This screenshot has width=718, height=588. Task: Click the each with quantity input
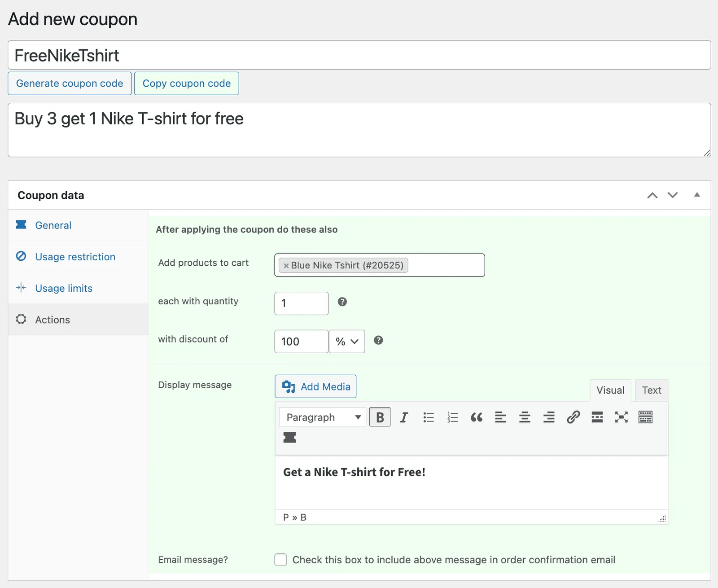(302, 303)
